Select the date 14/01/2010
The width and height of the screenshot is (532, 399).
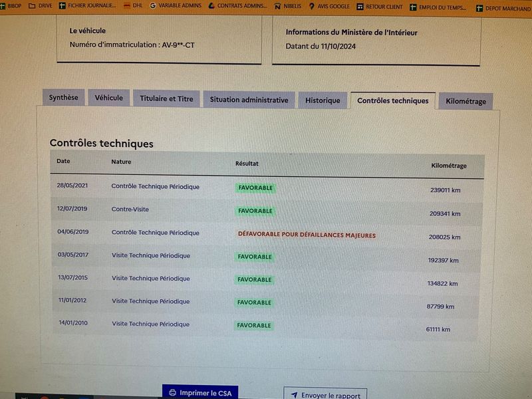73,323
